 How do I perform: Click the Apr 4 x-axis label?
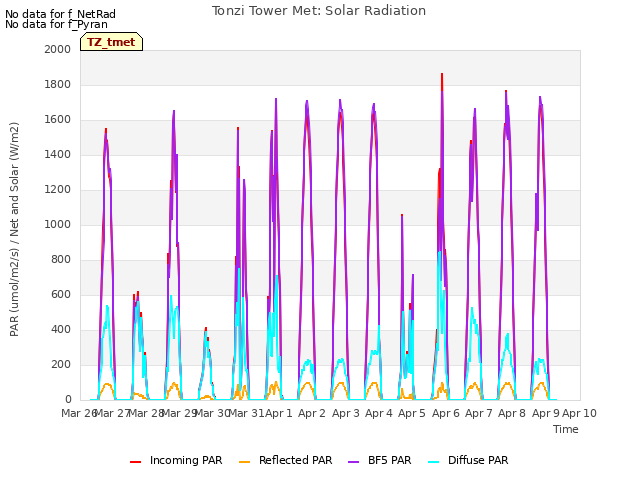coord(379,413)
